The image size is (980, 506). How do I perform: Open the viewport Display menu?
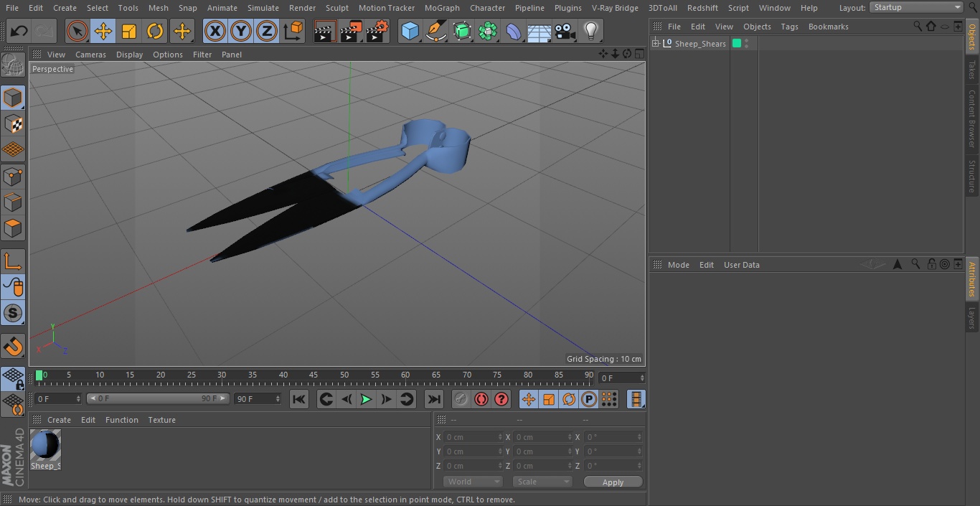[x=129, y=55]
